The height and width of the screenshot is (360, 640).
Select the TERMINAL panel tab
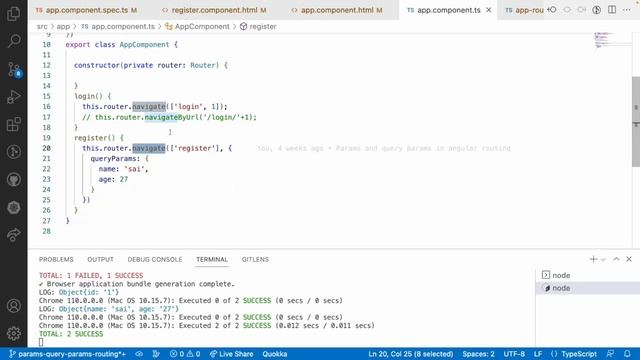click(x=212, y=260)
